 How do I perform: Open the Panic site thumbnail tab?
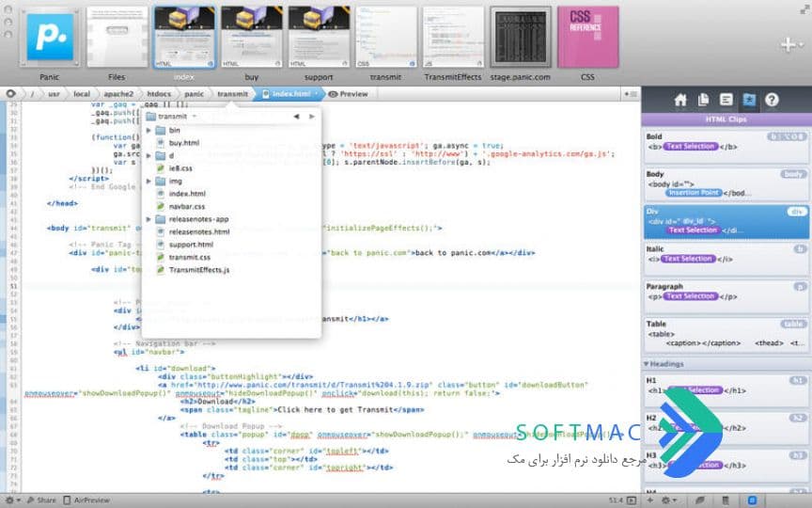[50, 38]
